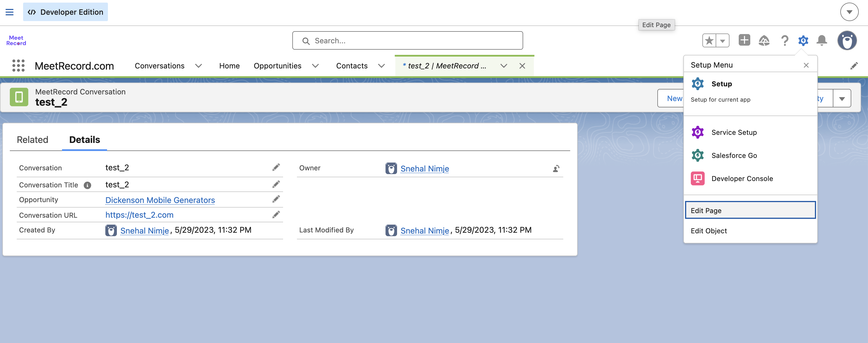Expand the Opportunities nav dropdown
Image resolution: width=868 pixels, height=343 pixels.
[315, 66]
